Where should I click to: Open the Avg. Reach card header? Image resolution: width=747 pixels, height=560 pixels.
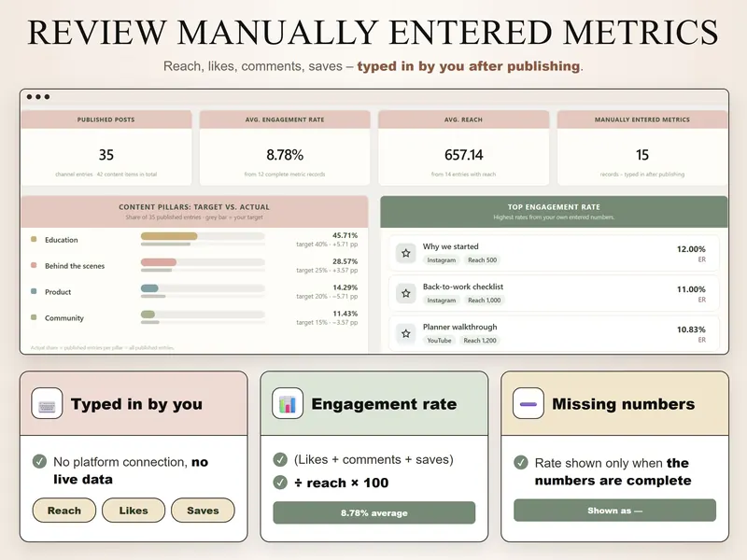pyautogui.click(x=463, y=119)
